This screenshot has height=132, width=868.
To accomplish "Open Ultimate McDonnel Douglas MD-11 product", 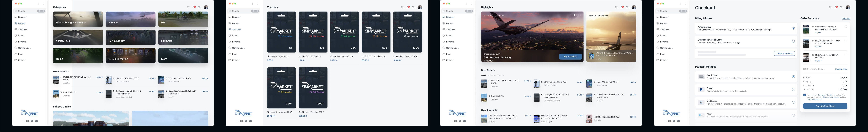I will coord(558,118).
